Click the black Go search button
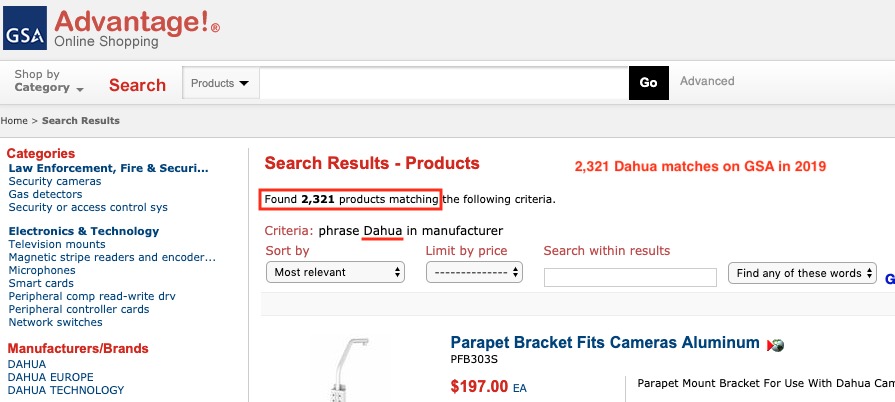This screenshot has height=402, width=895. (648, 83)
